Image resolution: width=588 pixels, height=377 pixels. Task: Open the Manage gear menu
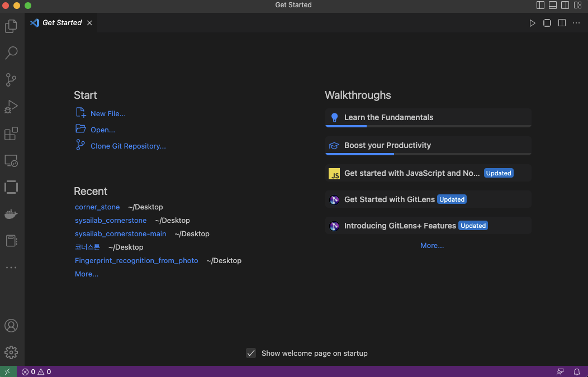pyautogui.click(x=11, y=352)
